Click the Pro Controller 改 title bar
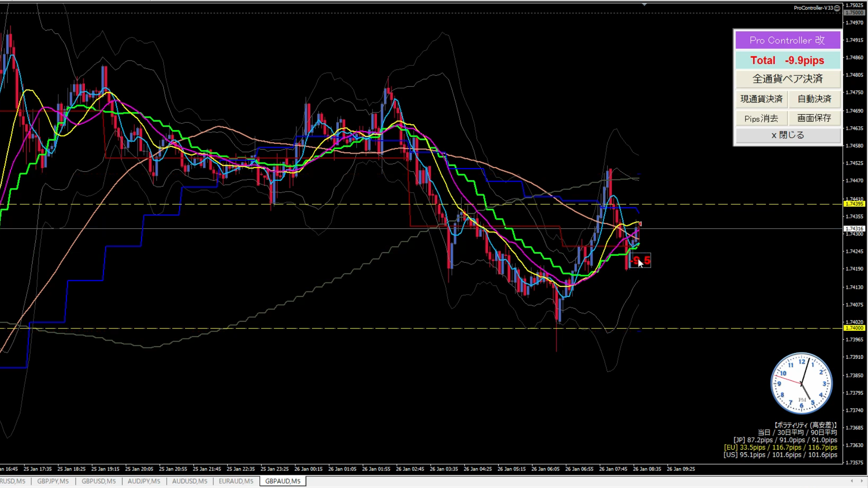 pos(788,40)
